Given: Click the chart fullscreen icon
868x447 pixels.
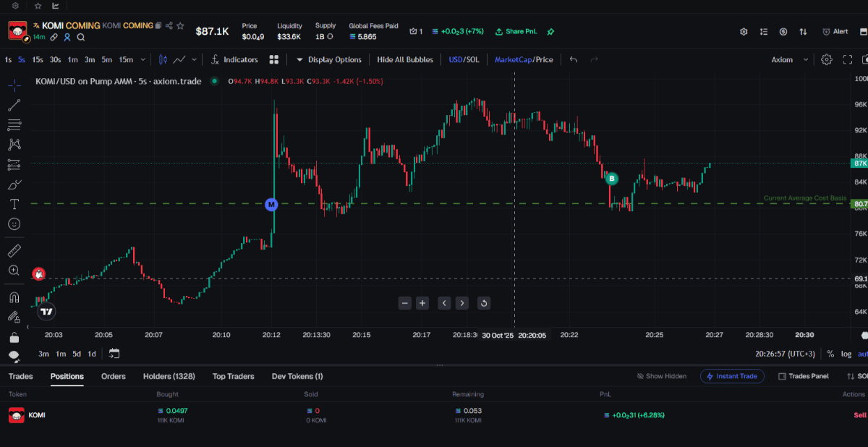Looking at the screenshot, I should pos(847,59).
